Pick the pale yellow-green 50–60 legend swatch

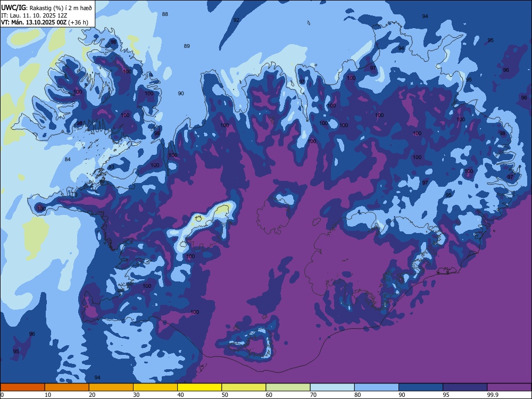tap(244, 387)
